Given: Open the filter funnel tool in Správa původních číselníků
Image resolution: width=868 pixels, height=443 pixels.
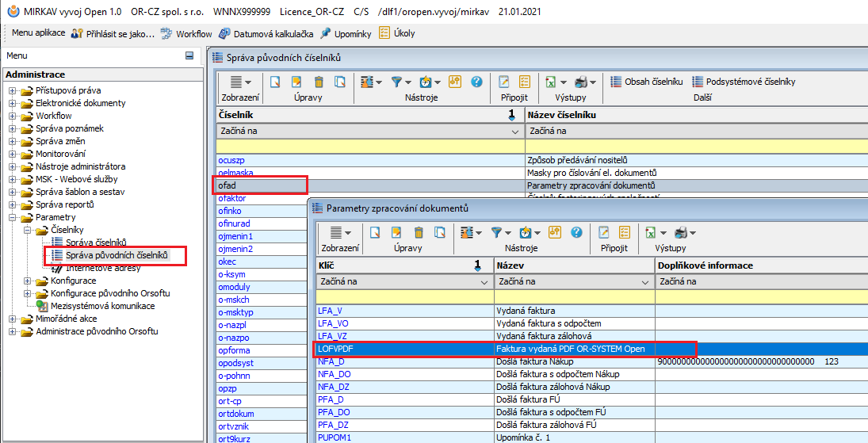Looking at the screenshot, I should (x=397, y=82).
